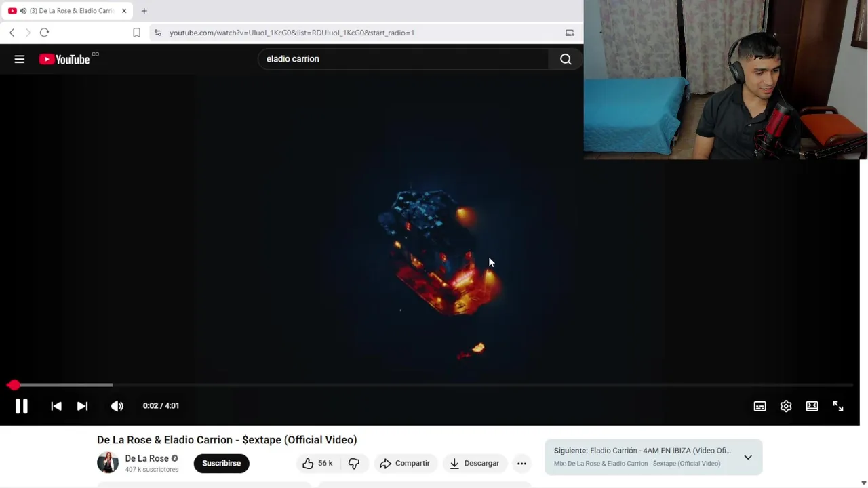Viewport: 868px width, 488px height.
Task: Click the video title '$extape (Official Video)'
Action: pyautogui.click(x=299, y=440)
